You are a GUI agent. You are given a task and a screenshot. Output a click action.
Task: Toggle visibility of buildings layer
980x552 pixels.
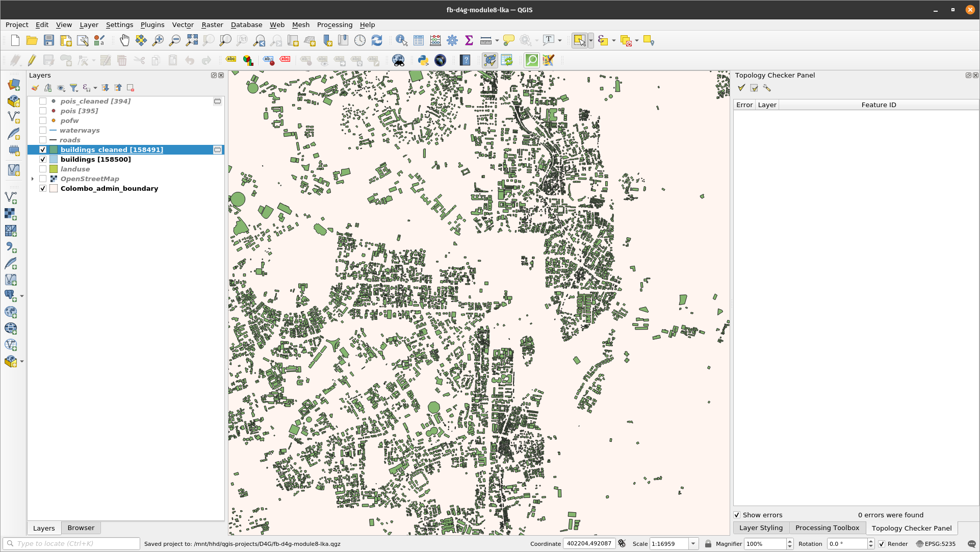[x=42, y=160]
